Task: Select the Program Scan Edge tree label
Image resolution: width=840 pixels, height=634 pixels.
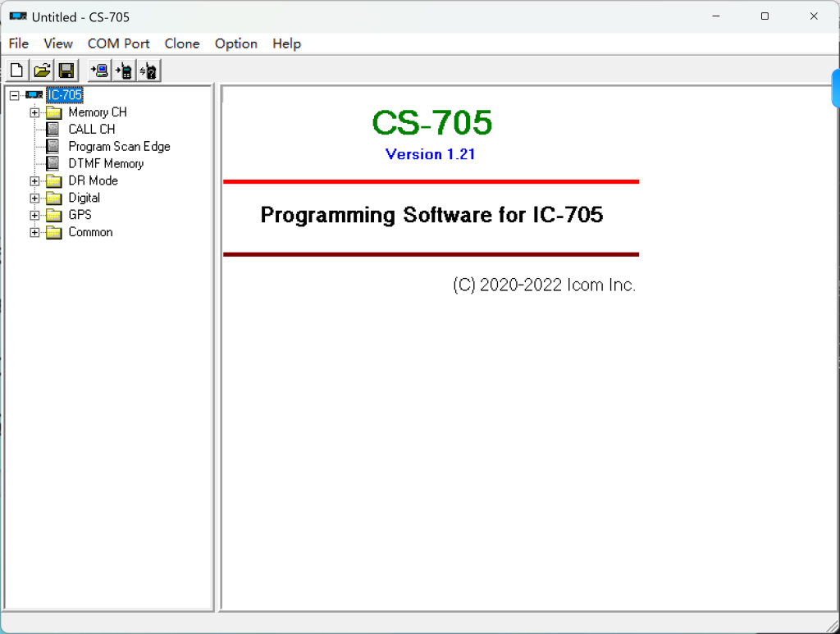Action: pyautogui.click(x=120, y=146)
